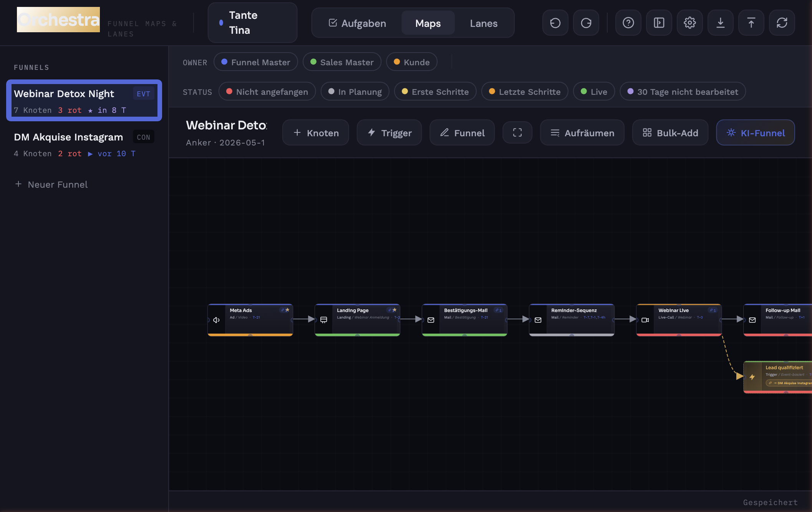Toggle the Funnel Master owner filter
The height and width of the screenshot is (512, 812).
[x=256, y=62]
